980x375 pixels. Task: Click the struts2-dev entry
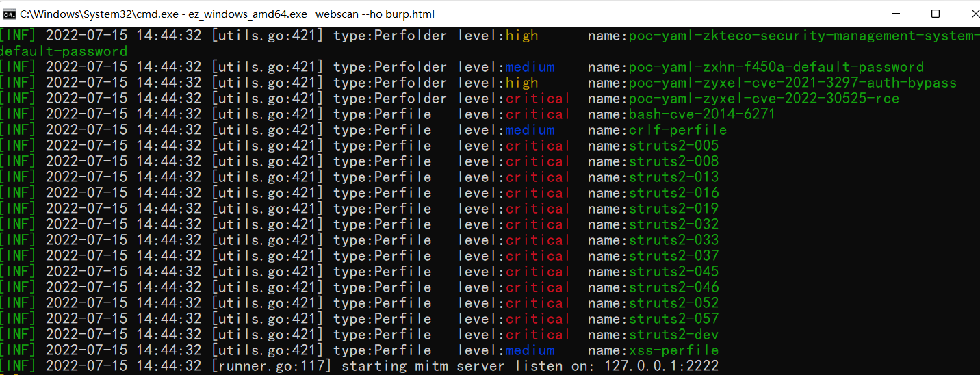click(673, 335)
